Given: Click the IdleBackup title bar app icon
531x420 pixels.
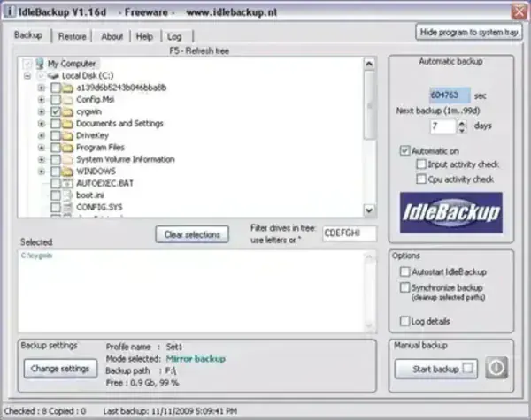Looking at the screenshot, I should [x=10, y=11].
